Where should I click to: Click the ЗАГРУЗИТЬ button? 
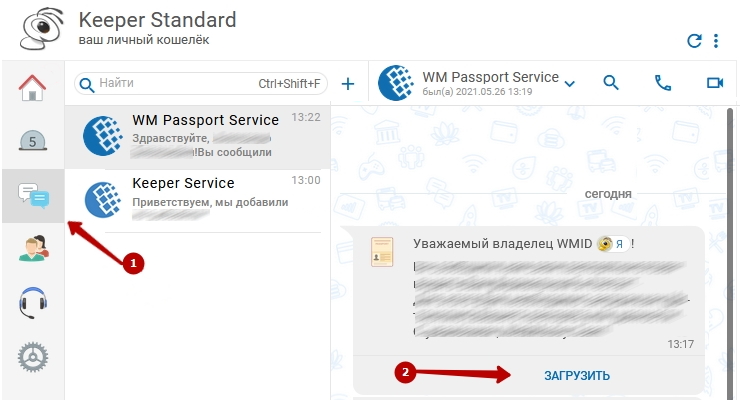click(x=577, y=376)
